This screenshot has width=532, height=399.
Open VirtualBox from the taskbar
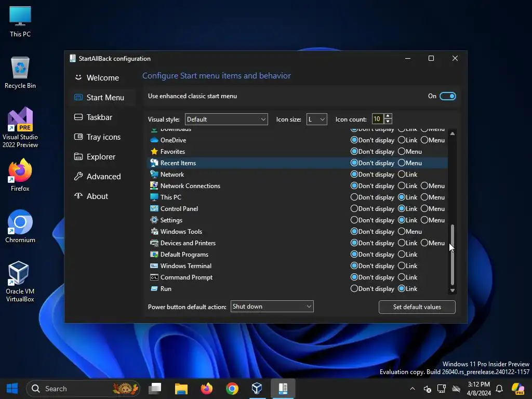[257, 389]
